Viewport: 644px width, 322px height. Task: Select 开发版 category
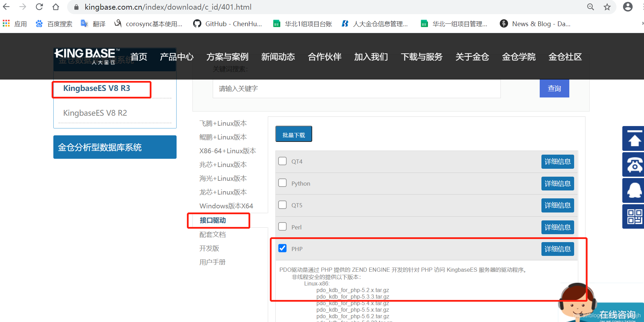coord(209,248)
